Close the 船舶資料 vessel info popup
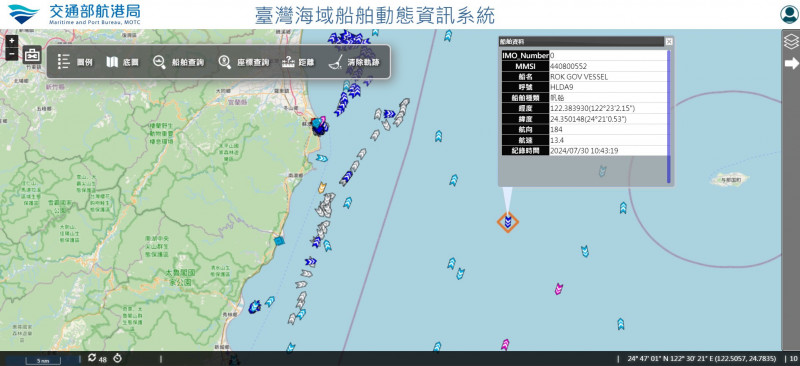The image size is (800, 366). 669,42
